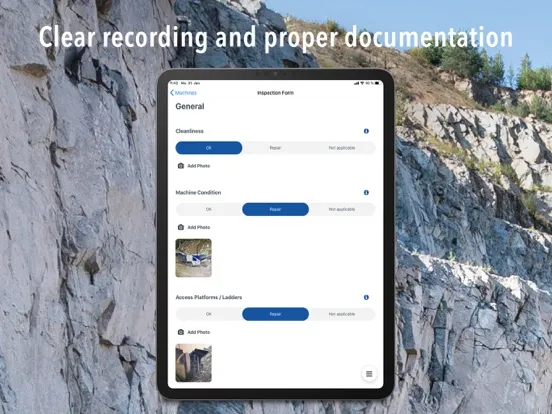The width and height of the screenshot is (552, 414).
Task: Open info icon for Machine Condition
Action: pos(366,193)
